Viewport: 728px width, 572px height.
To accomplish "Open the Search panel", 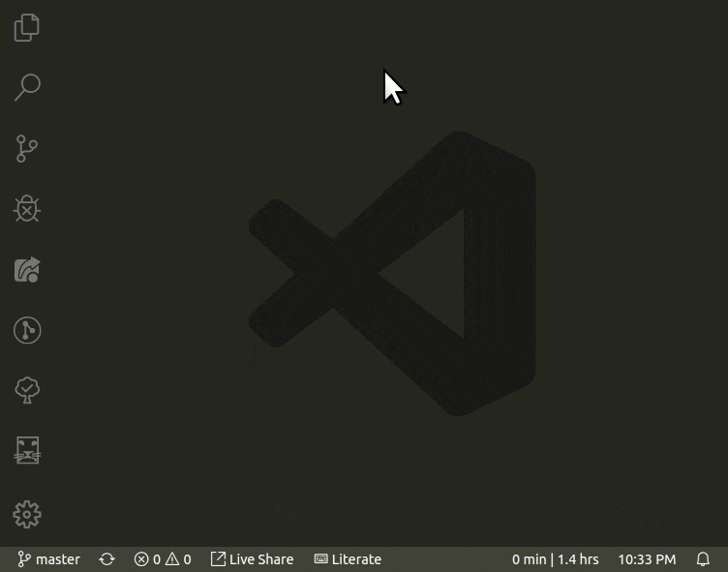I will (x=27, y=87).
